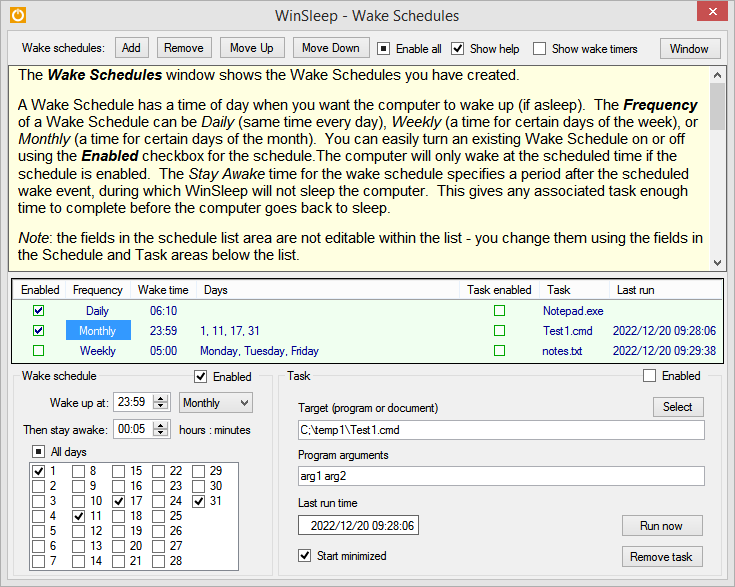Click the Frequency column header

(98, 290)
